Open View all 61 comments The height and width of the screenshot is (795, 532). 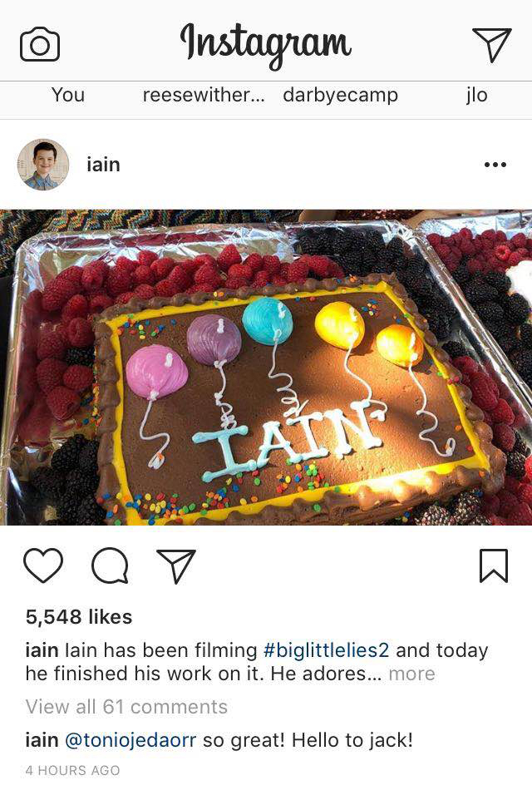tap(126, 707)
